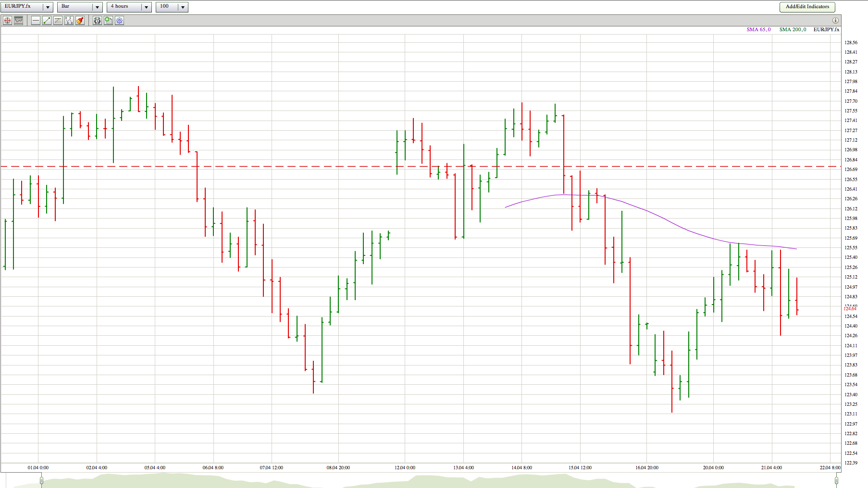Click the SMA 65,0 legend label
The width and height of the screenshot is (868, 488).
tap(758, 30)
